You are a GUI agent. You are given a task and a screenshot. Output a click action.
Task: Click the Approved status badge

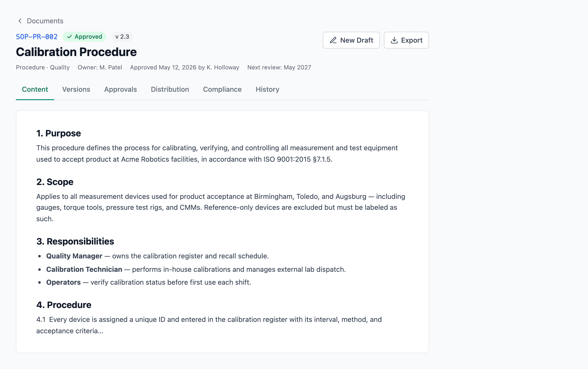(84, 37)
